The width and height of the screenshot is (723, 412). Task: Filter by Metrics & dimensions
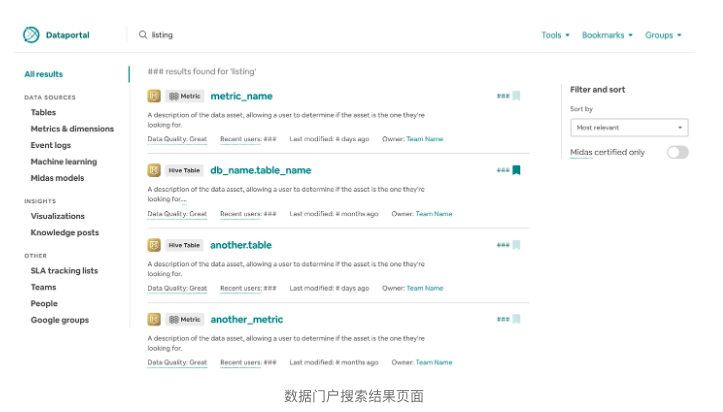click(x=72, y=129)
